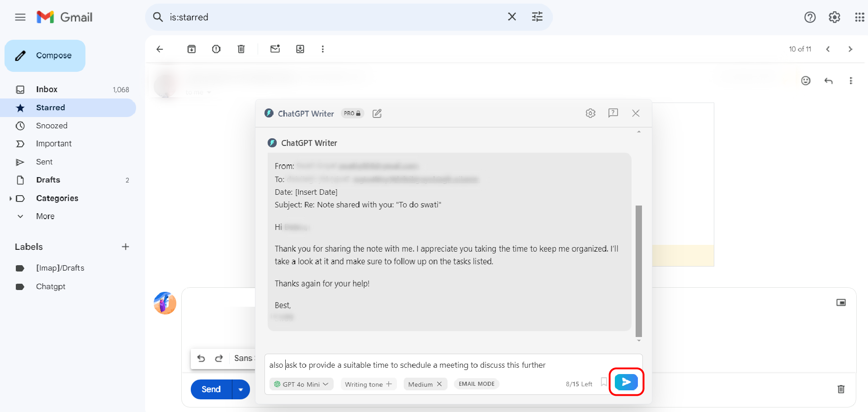Pop out the reply editor
The width and height of the screenshot is (868, 412).
841,302
